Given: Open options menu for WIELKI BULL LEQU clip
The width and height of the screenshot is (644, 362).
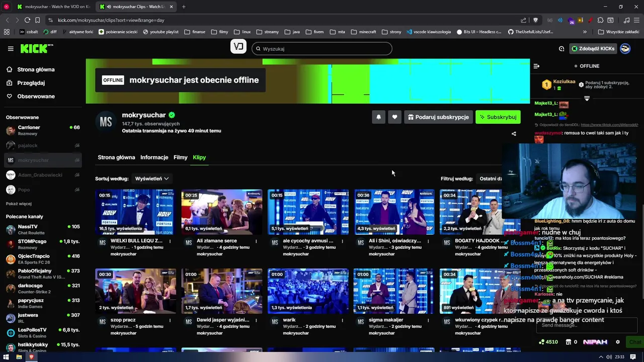Looking at the screenshot, I should pos(170,241).
